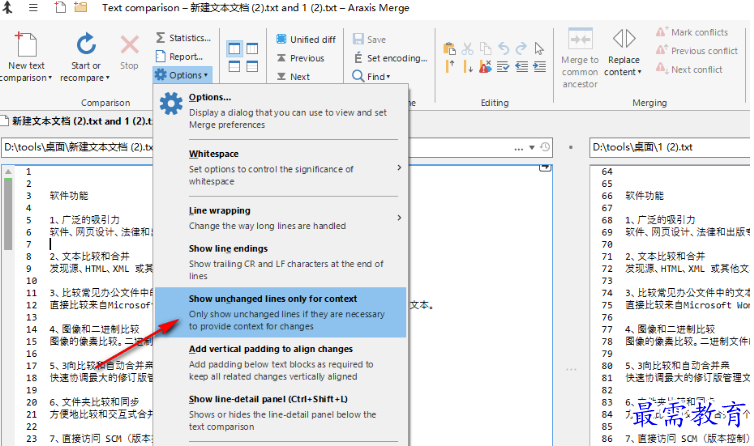Image resolution: width=754 pixels, height=446 pixels.
Task: Click the scroll up arrow of left pane
Action: point(8,171)
